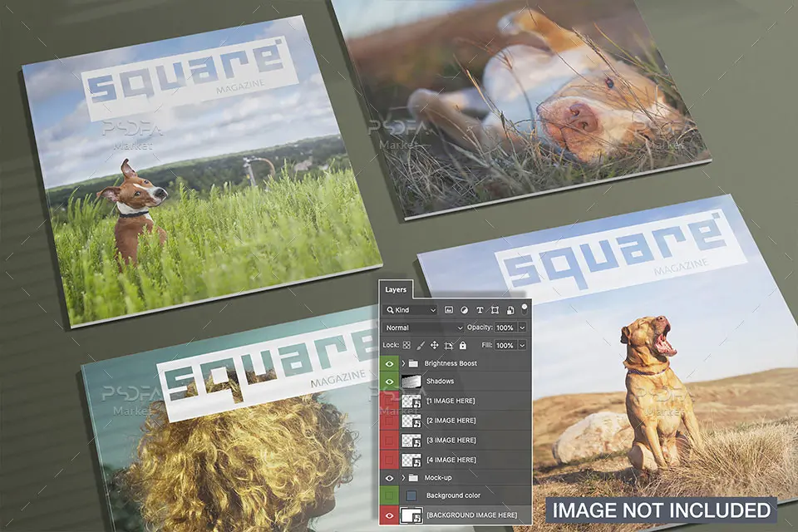Open the Normal blend mode dropdown

point(423,328)
